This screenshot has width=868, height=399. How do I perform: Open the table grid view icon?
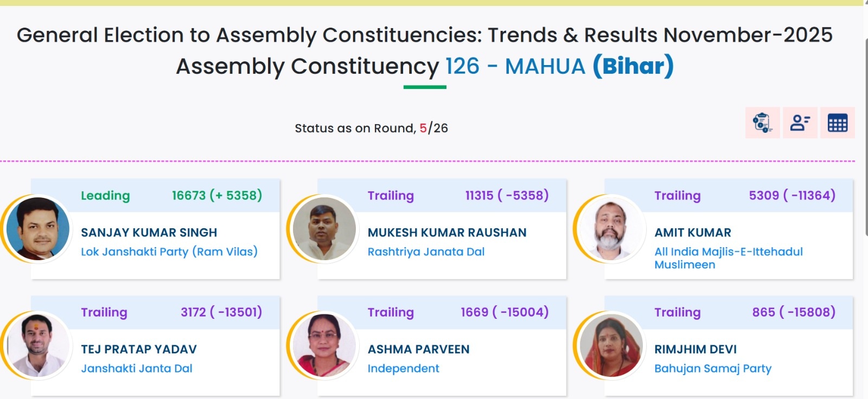(837, 123)
